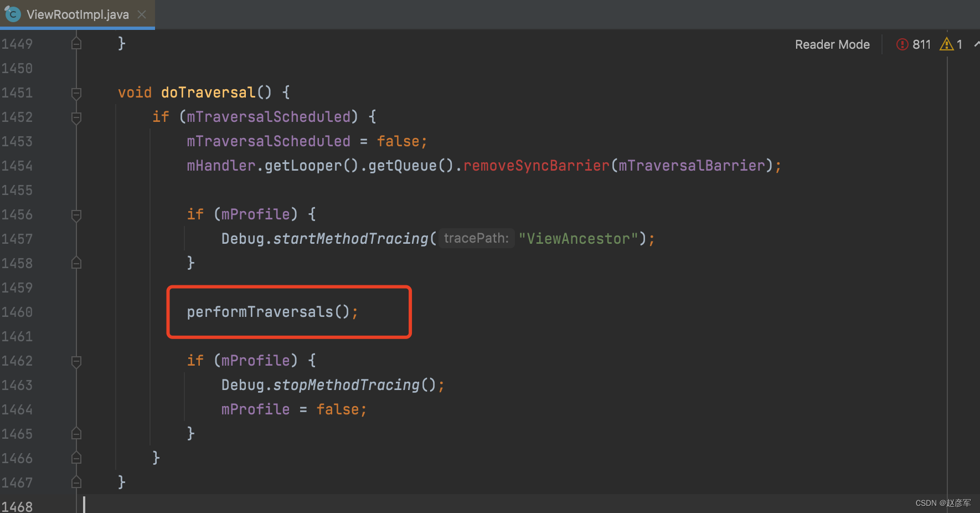Toggle Reader Mode
The image size is (980, 513).
point(832,44)
